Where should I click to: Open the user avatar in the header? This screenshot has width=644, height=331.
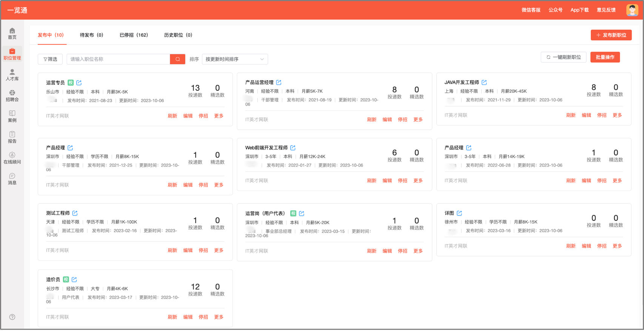632,10
